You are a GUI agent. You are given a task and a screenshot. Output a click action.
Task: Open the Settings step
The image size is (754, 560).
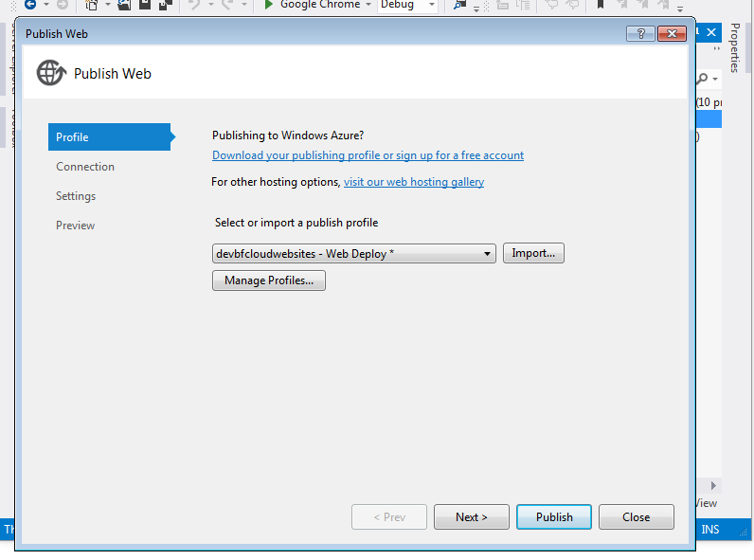[x=76, y=196]
